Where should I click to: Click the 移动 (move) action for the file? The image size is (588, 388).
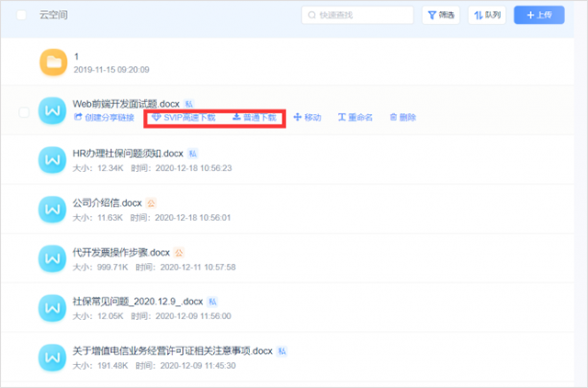tap(307, 118)
